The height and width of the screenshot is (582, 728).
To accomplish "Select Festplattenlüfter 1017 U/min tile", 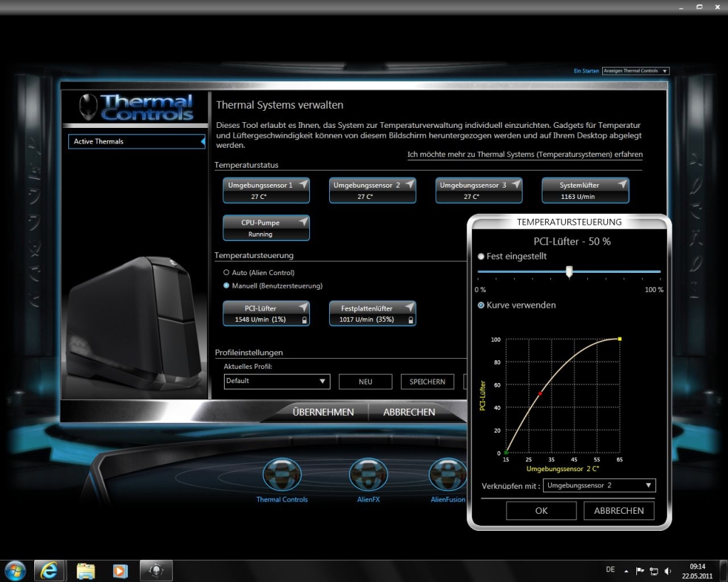I will (373, 314).
